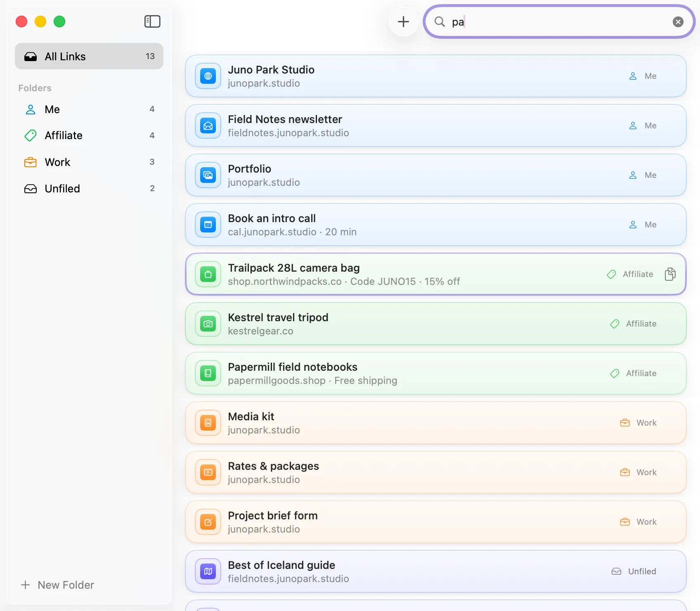Image resolution: width=700 pixels, height=611 pixels.
Task: Open the Field Notes newsletter link
Action: [x=436, y=126]
